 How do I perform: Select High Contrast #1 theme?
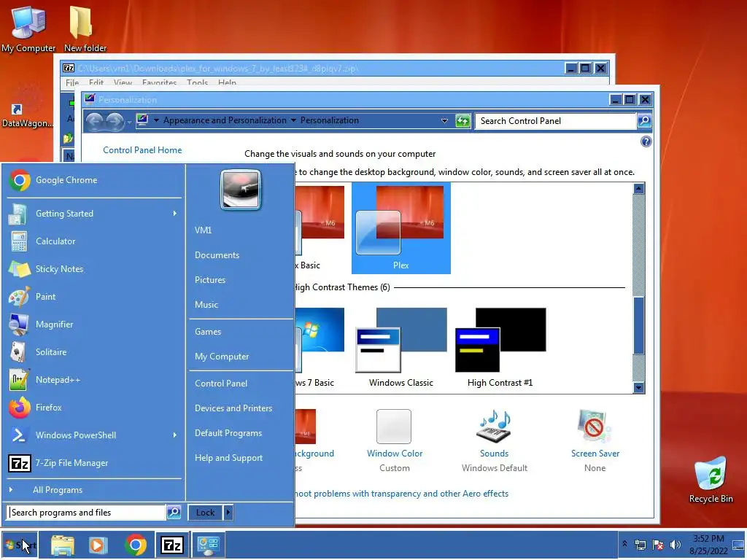500,348
